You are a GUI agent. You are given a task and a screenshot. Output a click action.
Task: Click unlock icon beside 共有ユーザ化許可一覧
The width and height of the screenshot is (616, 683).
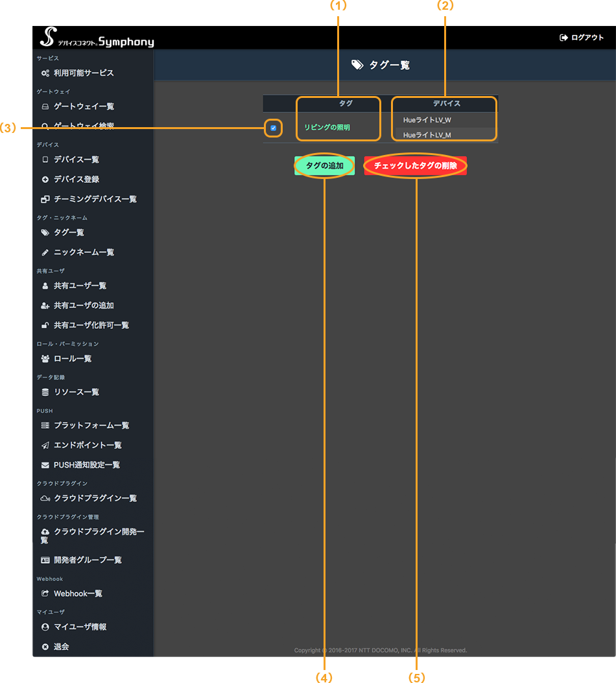pyautogui.click(x=45, y=326)
